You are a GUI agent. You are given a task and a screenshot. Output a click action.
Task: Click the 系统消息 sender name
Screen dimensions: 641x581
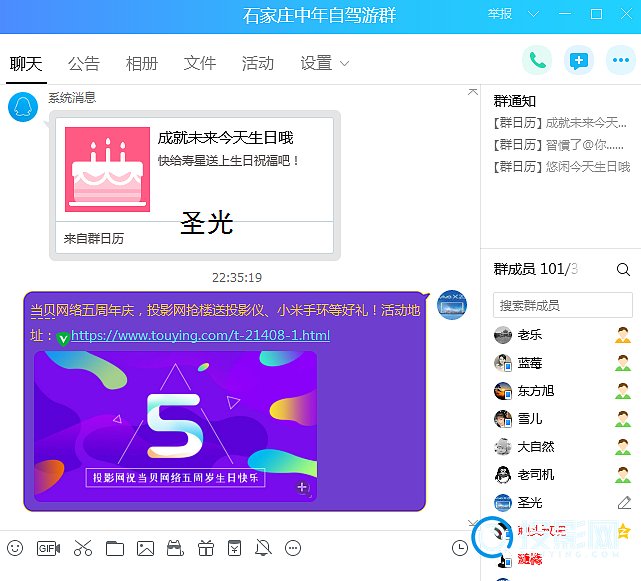tap(72, 98)
